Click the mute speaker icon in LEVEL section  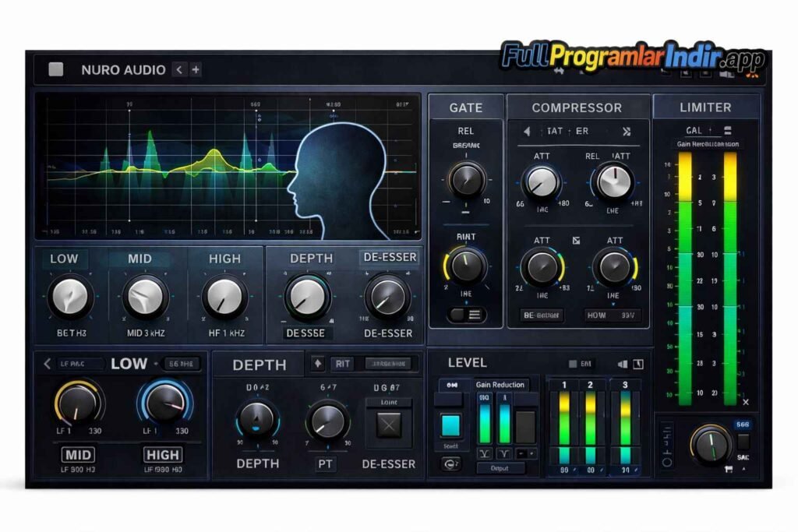(x=623, y=364)
